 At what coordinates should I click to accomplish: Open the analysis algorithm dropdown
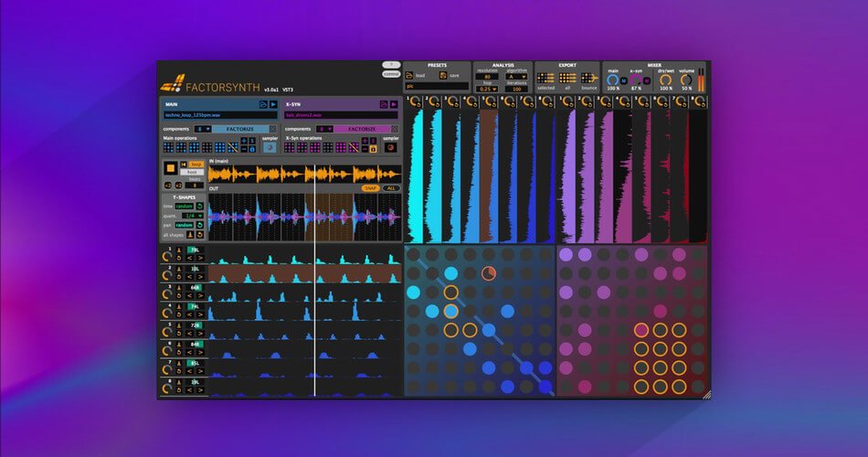tap(517, 77)
